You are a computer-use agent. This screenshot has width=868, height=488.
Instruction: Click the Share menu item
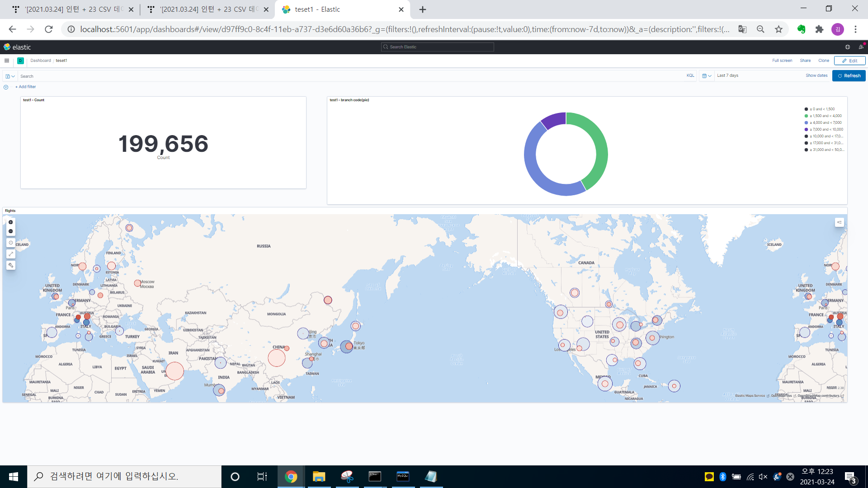[805, 61]
